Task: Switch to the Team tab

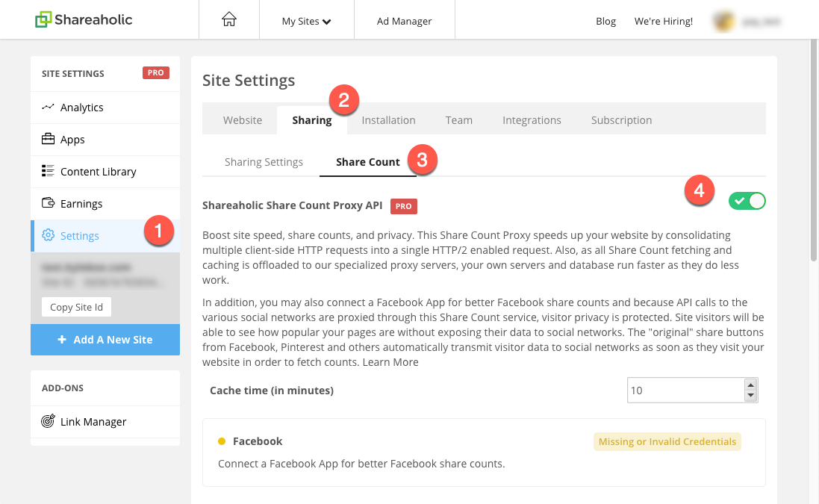Action: tap(459, 120)
